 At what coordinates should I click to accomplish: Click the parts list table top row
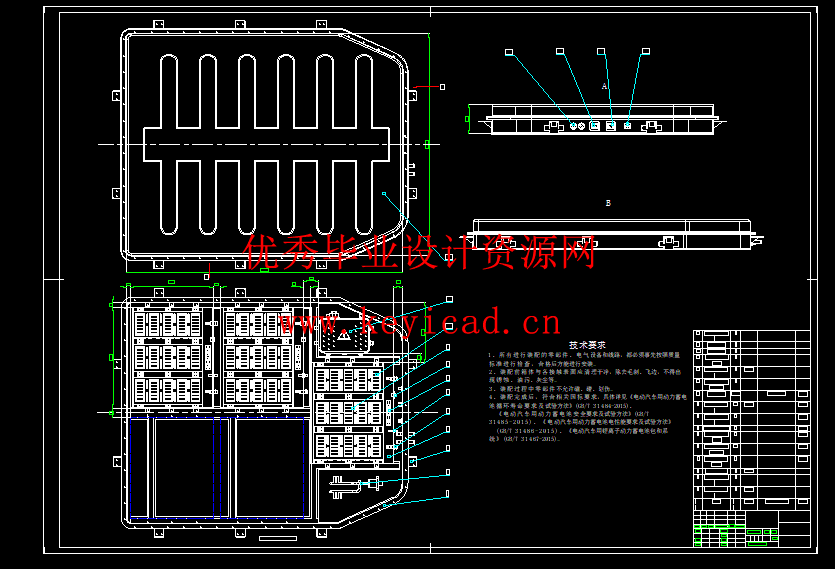coord(750,336)
